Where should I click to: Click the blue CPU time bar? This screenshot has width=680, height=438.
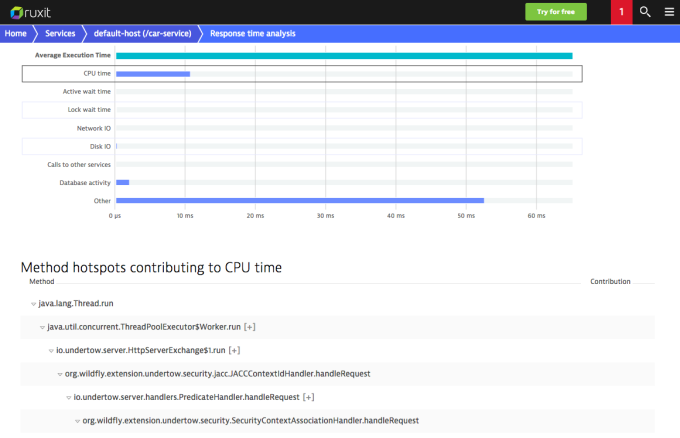tap(153, 74)
